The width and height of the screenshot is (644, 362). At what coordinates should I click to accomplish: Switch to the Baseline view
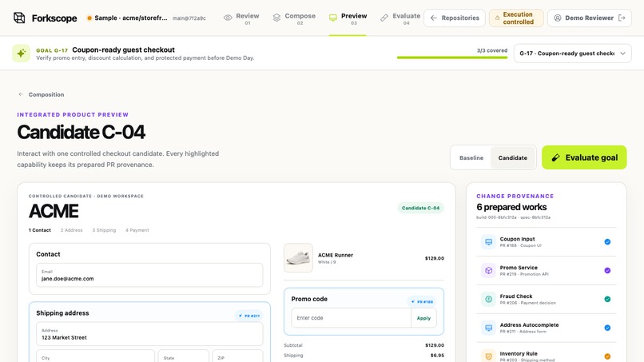471,157
